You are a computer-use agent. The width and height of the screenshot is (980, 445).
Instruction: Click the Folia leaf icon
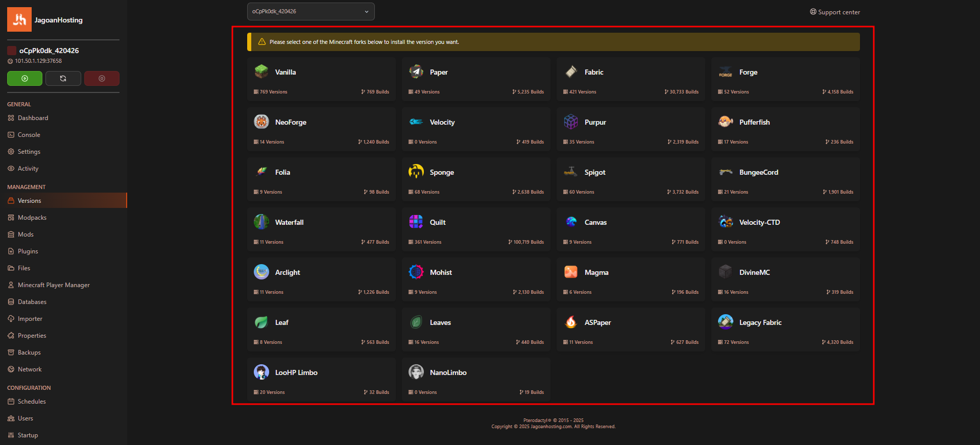point(261,172)
